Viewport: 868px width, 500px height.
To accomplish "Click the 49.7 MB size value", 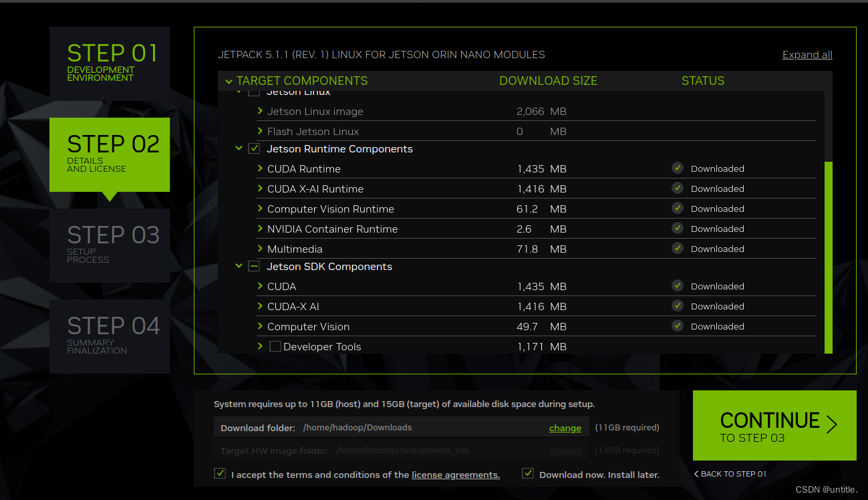I will tap(541, 327).
